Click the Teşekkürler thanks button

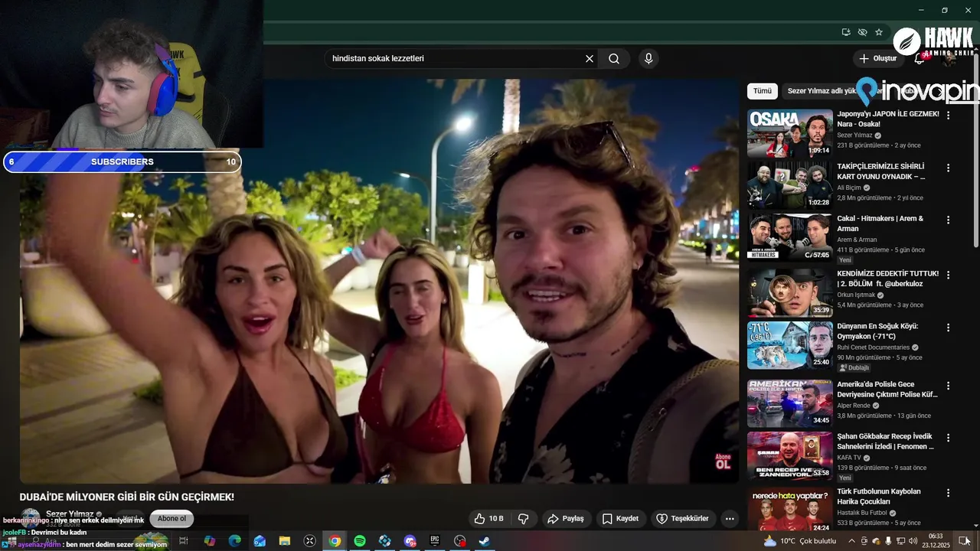pos(682,519)
